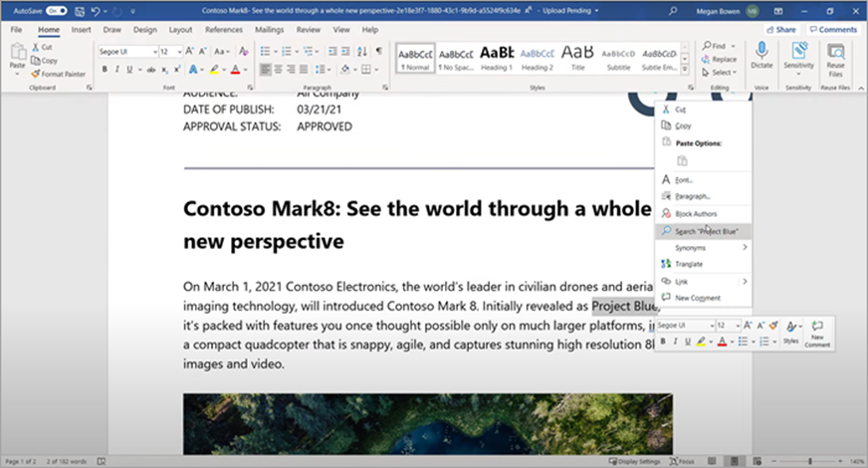Apply the ribbon text highlight color
Screen dimensions: 868x468
pyautogui.click(x=214, y=70)
